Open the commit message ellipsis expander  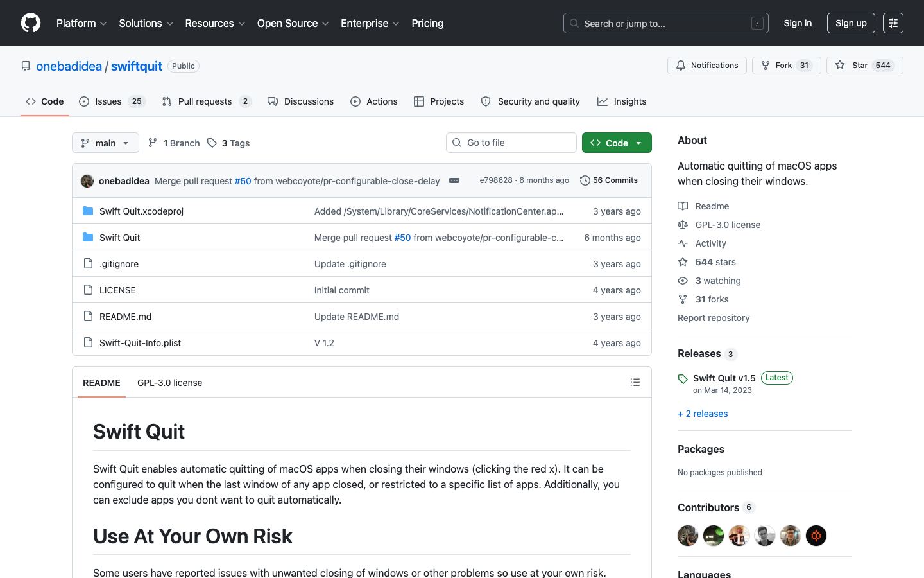point(454,180)
